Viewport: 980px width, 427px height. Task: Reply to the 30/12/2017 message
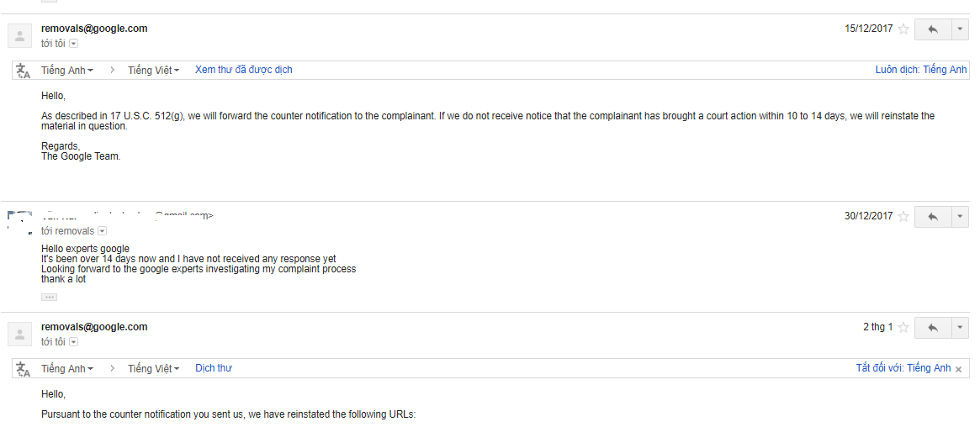(933, 217)
